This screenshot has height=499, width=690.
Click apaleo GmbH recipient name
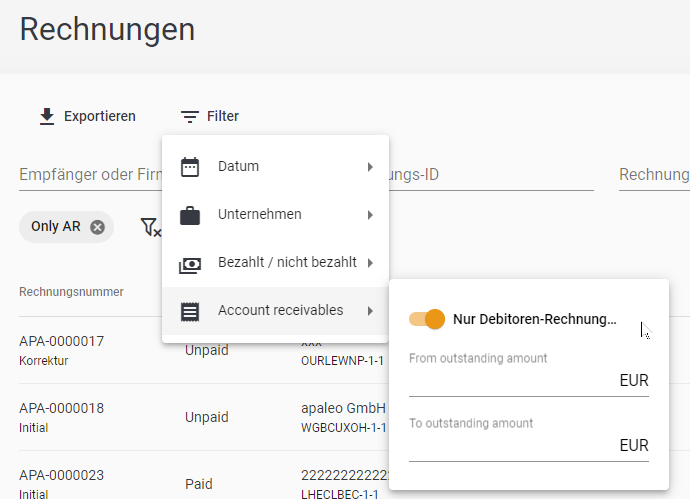pyautogui.click(x=343, y=408)
